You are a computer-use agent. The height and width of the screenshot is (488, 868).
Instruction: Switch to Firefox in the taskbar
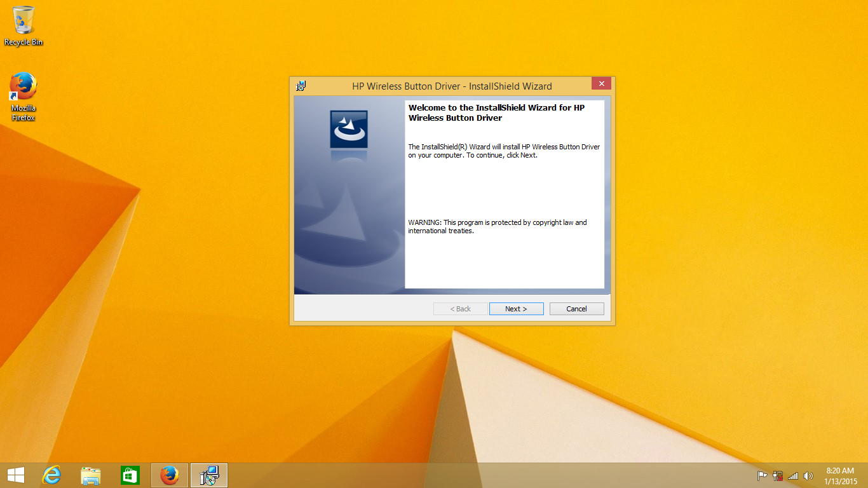pos(169,475)
